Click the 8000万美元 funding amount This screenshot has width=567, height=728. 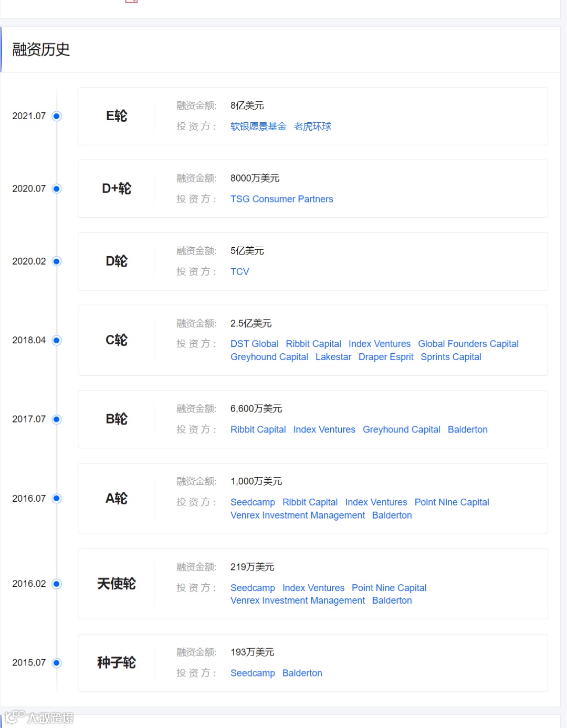coord(255,178)
